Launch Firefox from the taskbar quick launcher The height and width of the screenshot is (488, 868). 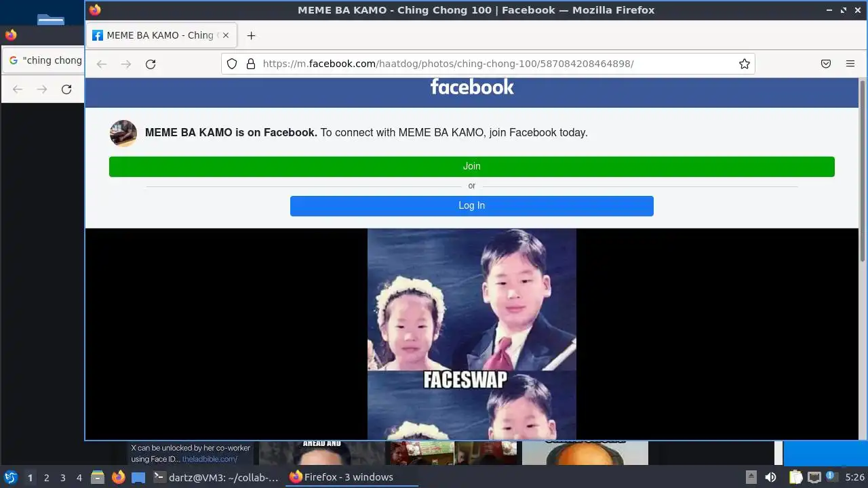tap(118, 477)
